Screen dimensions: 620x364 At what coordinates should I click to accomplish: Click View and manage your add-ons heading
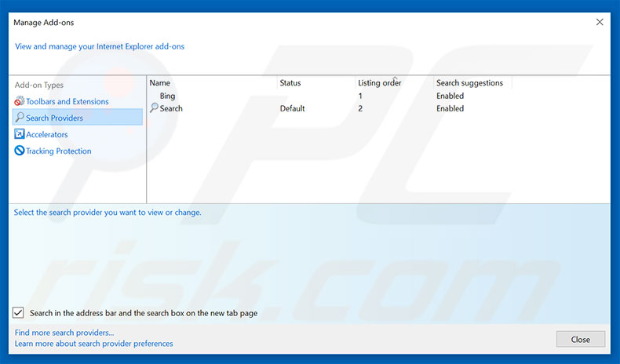(100, 46)
